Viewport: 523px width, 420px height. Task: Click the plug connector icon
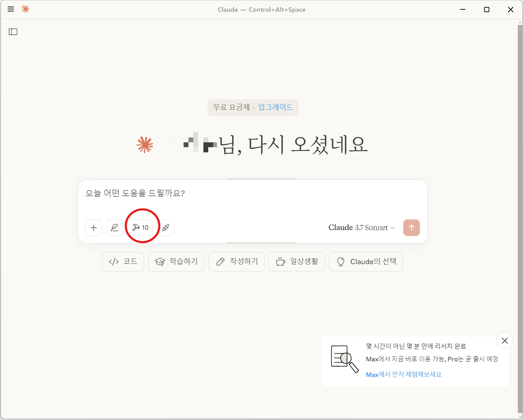(x=166, y=228)
